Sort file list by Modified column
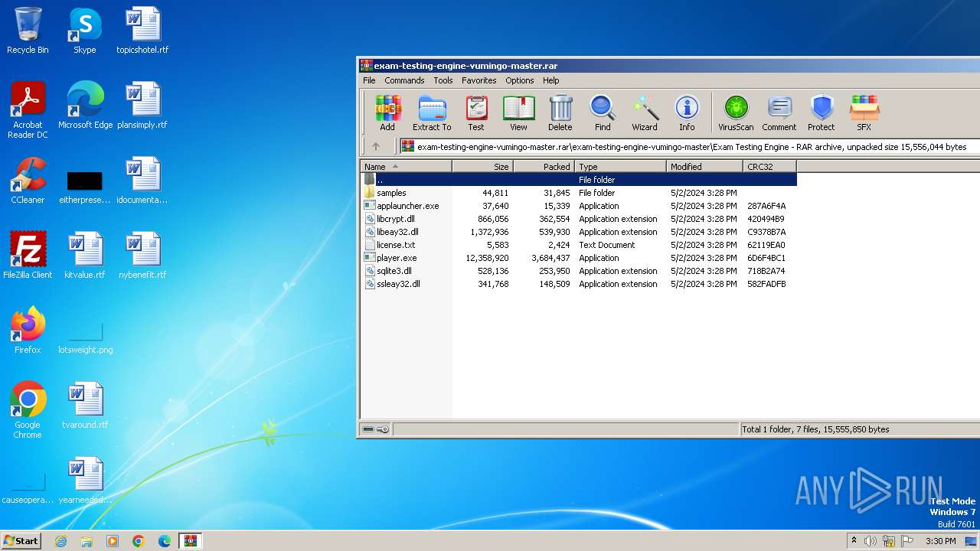Screen dimensions: 980x551 (x=704, y=166)
